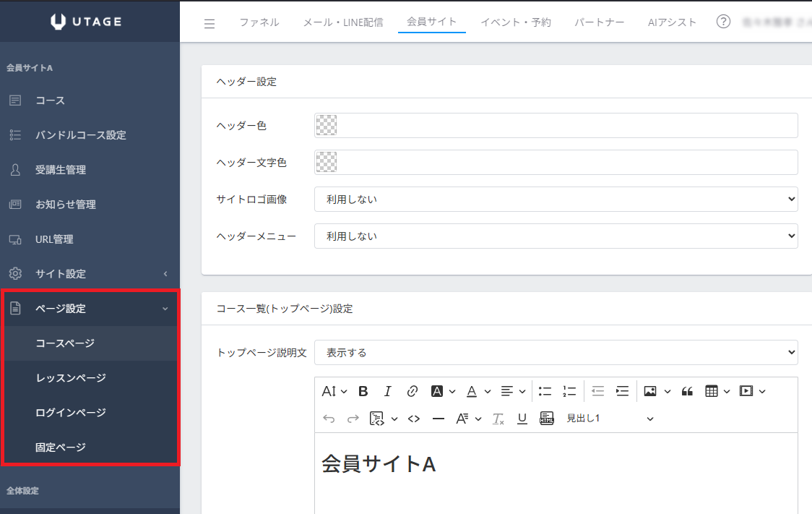Open the サイトロゴ画像 dropdown
The width and height of the screenshot is (812, 514).
click(x=556, y=199)
